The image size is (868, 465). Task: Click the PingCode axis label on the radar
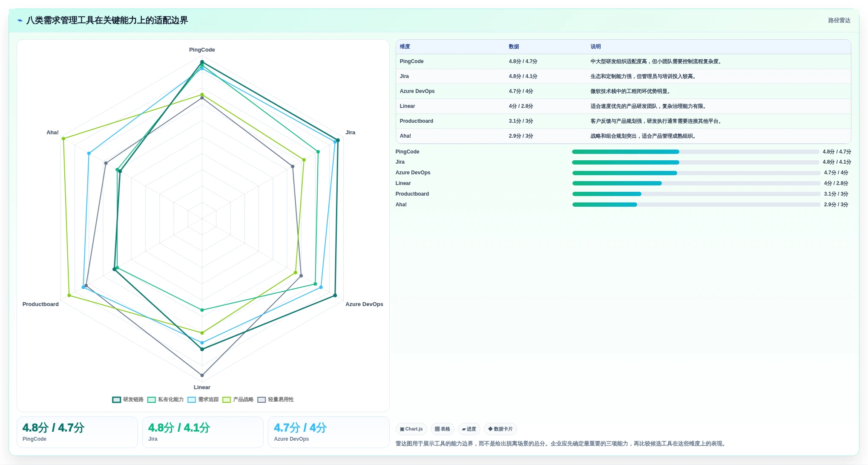point(202,50)
